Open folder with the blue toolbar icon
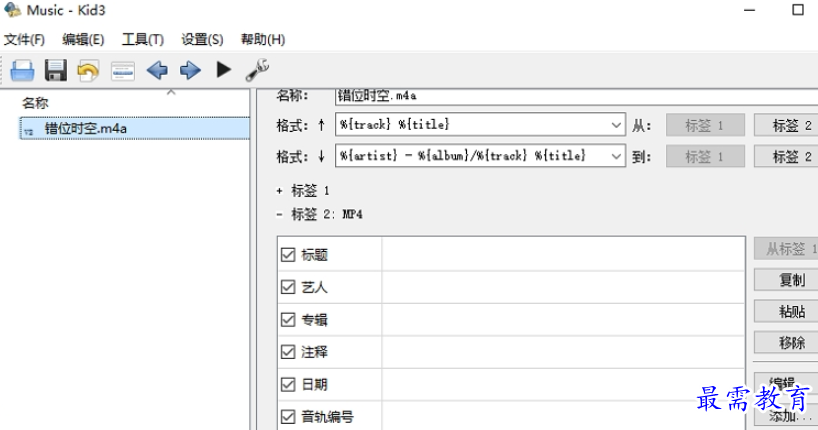This screenshot has width=818, height=430. [22, 70]
